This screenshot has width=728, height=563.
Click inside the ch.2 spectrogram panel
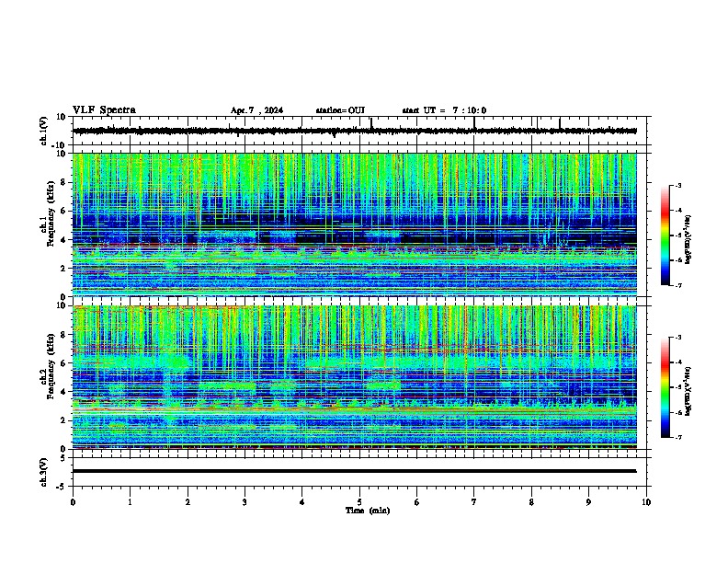tap(354, 377)
